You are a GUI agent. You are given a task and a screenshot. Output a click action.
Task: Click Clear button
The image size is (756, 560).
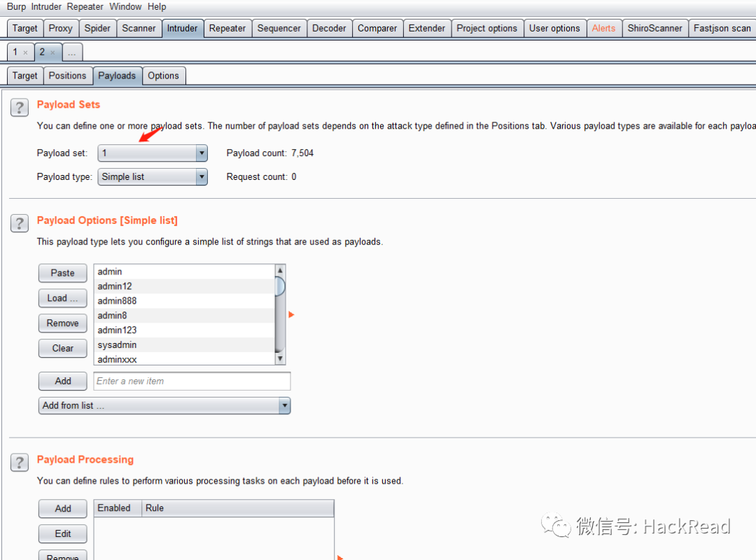pos(63,349)
